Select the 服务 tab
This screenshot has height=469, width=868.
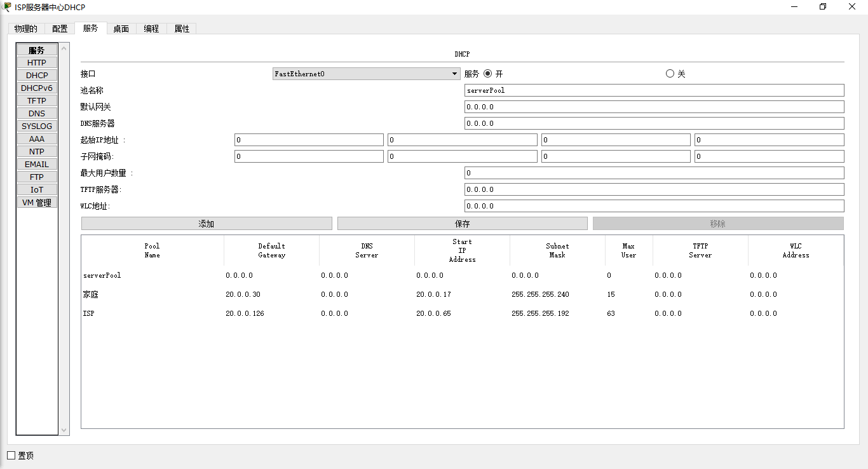pyautogui.click(x=90, y=28)
